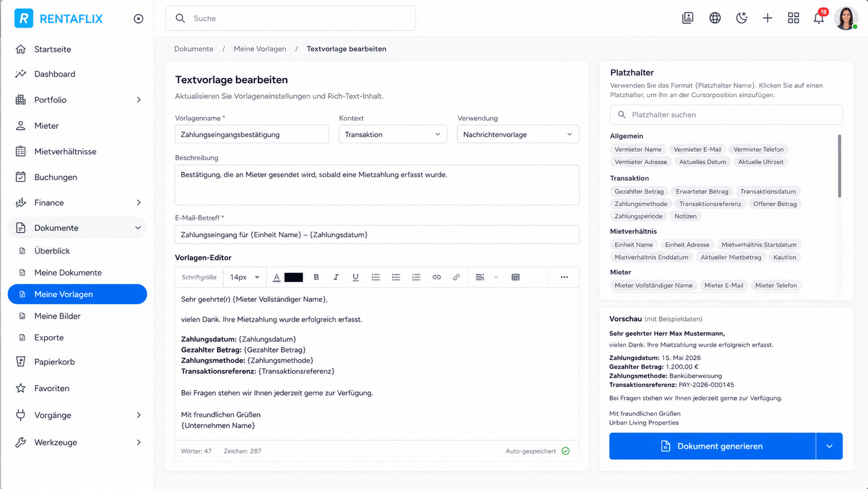Open the apps grid icon
The image size is (868, 489).
[x=793, y=18]
